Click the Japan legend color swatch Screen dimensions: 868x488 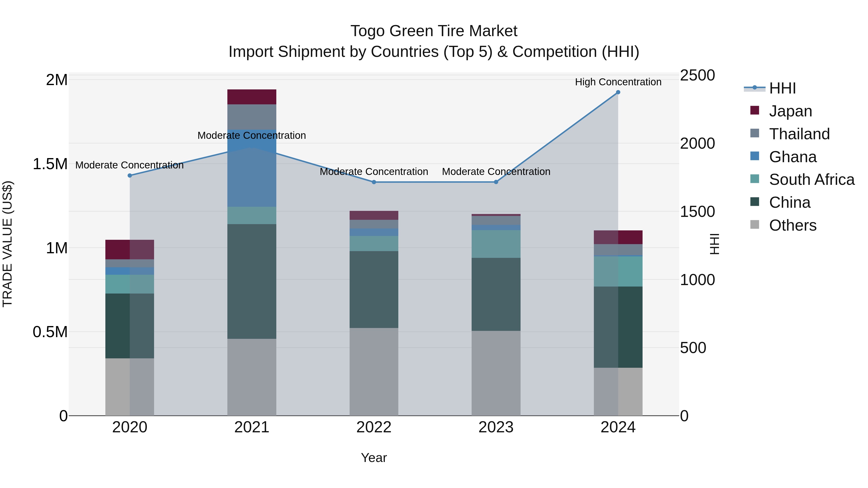tap(755, 110)
